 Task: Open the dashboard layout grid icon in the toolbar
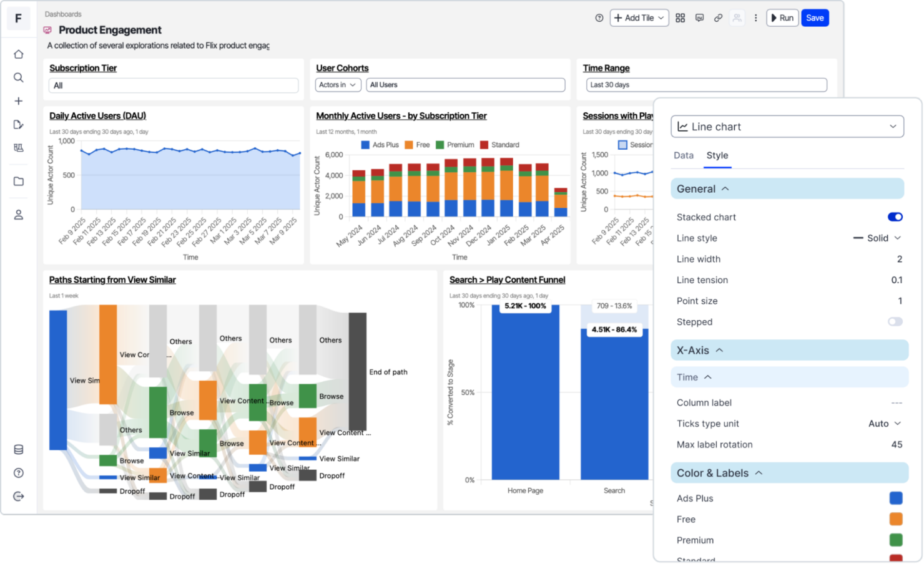(680, 17)
